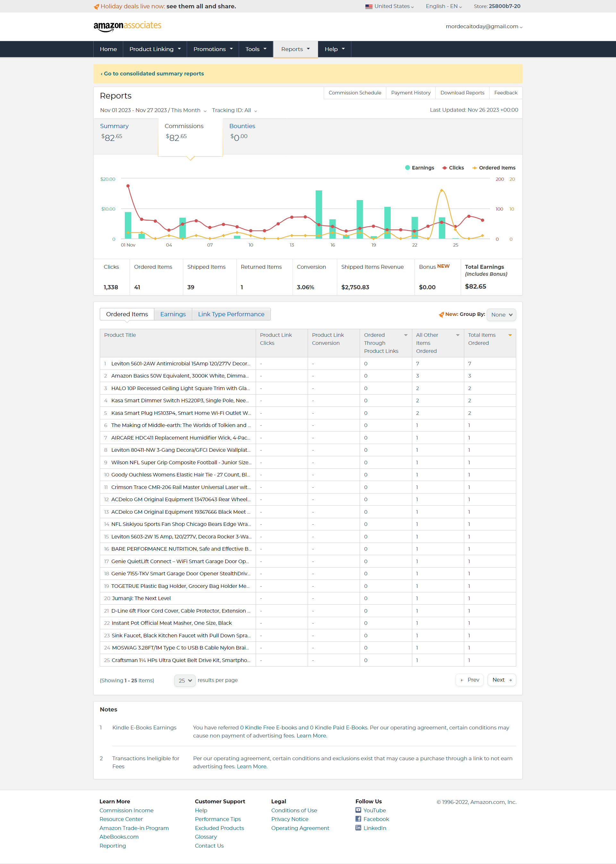Screen dimensions: 616x864
Task: Open Commission Schedule
Action: (355, 93)
